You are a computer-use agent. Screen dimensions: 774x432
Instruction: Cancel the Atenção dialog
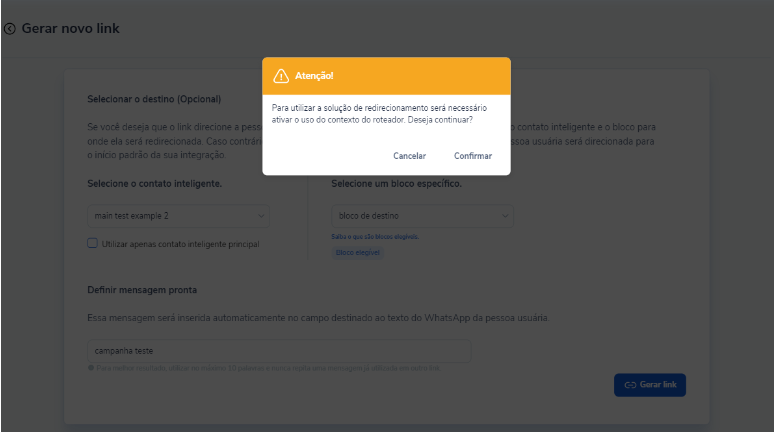409,156
